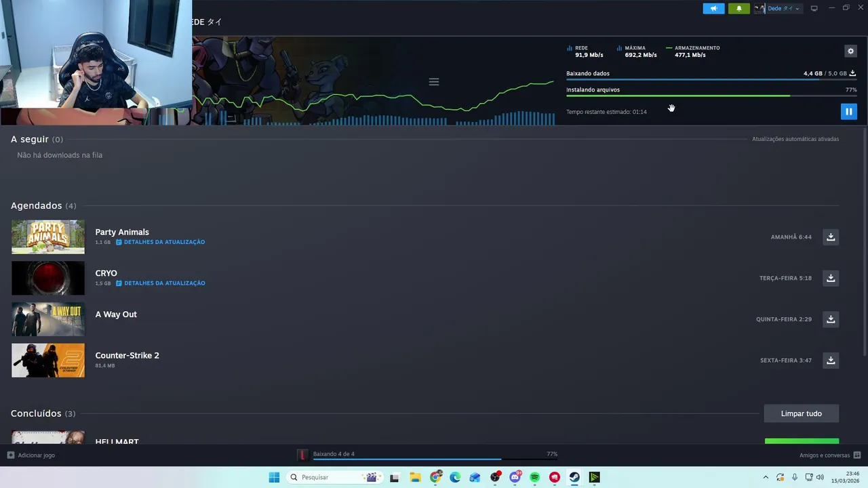This screenshot has height=488, width=868.
Task: Click the friends chat icon
Action: [857, 455]
